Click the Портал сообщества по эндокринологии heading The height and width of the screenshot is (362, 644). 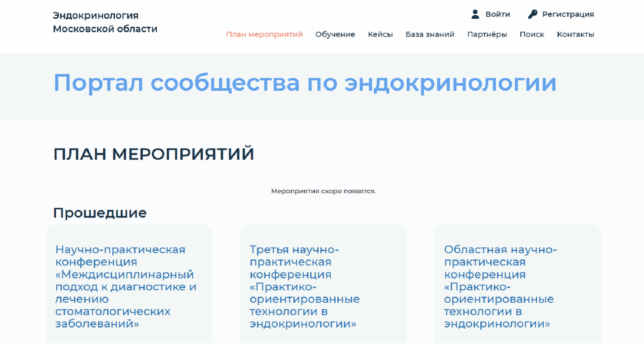(x=305, y=83)
